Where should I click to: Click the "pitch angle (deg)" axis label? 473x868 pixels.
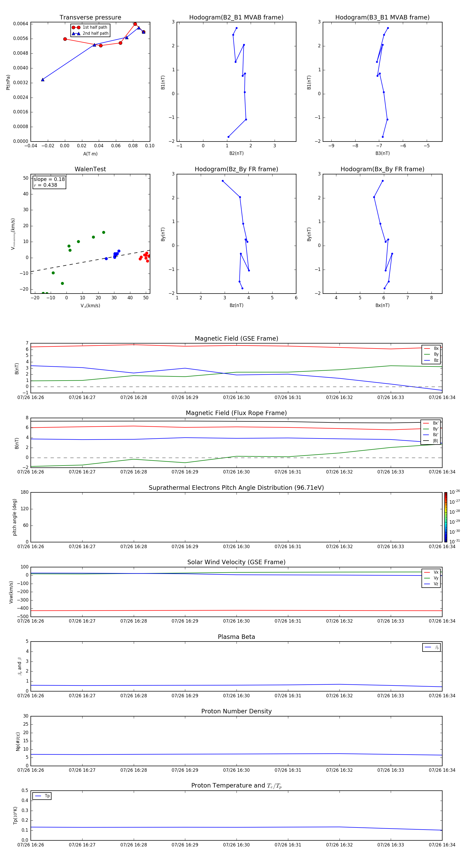(x=14, y=517)
